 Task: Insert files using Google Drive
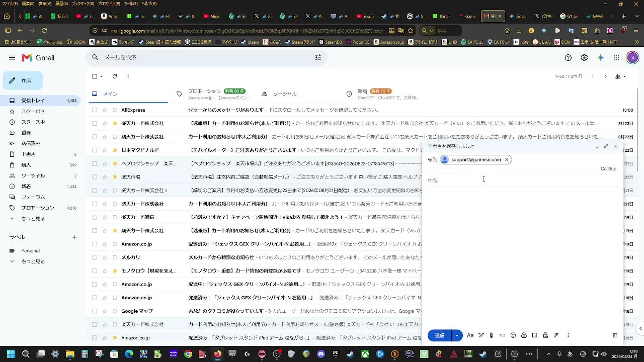pyautogui.click(x=524, y=335)
